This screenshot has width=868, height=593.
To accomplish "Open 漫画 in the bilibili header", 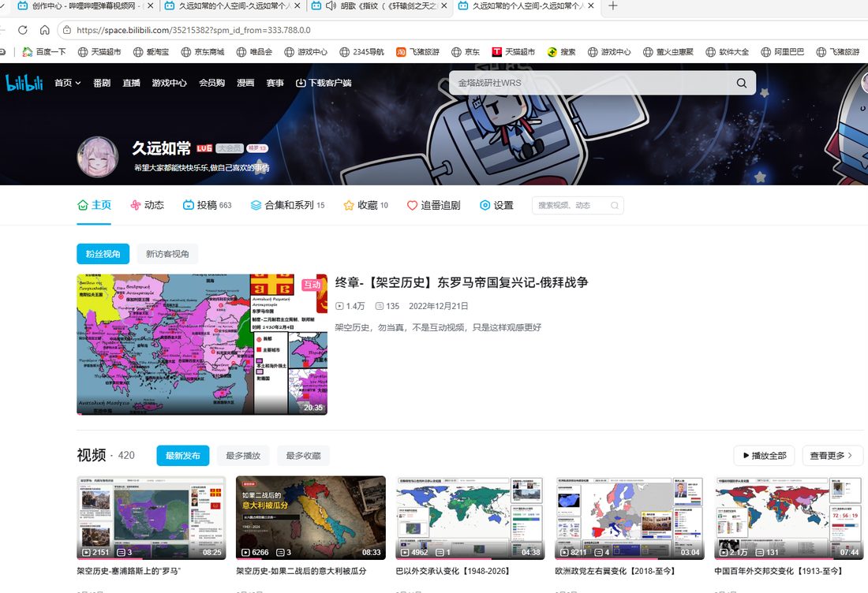I will pyautogui.click(x=245, y=83).
